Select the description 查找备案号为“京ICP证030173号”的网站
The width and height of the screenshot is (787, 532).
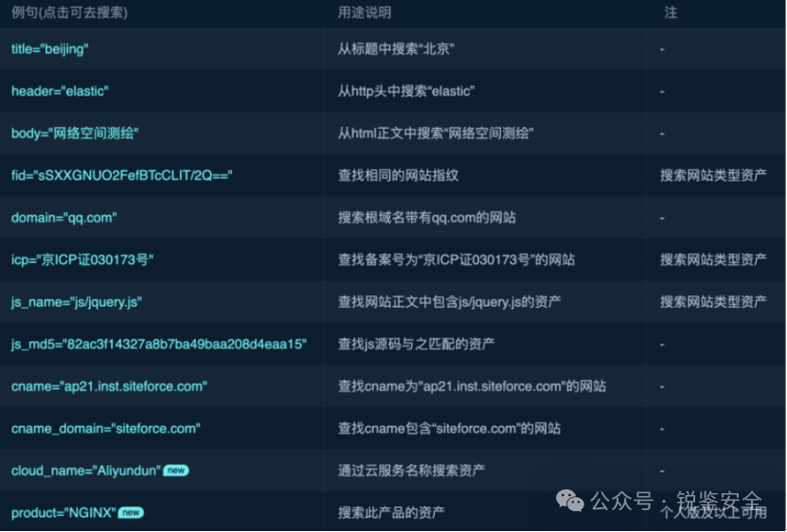coord(456,260)
